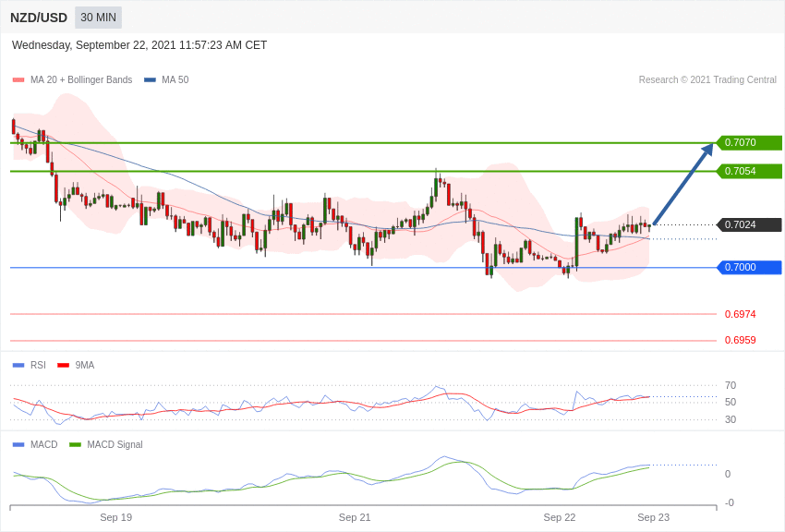
Task: Click the Sep 22 date axis label
Action: point(560,517)
